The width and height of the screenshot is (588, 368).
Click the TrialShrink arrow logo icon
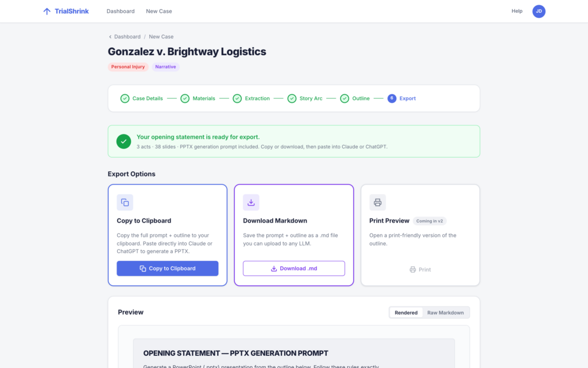click(47, 11)
